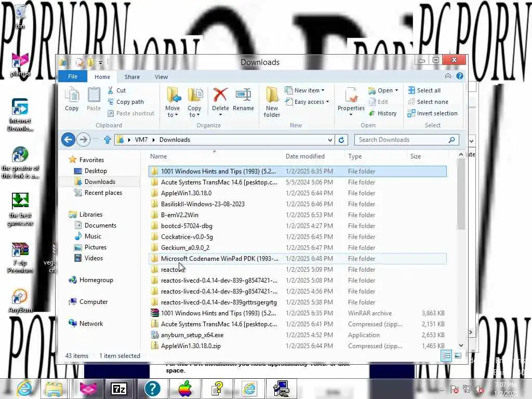
Task: Sort by the Name column header
Action: pyautogui.click(x=215, y=156)
